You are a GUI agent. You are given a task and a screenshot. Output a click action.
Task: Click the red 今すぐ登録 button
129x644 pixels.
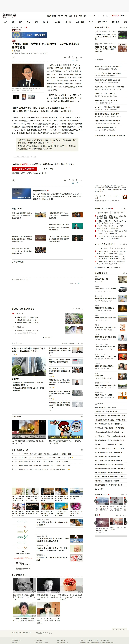[x=24, y=169]
